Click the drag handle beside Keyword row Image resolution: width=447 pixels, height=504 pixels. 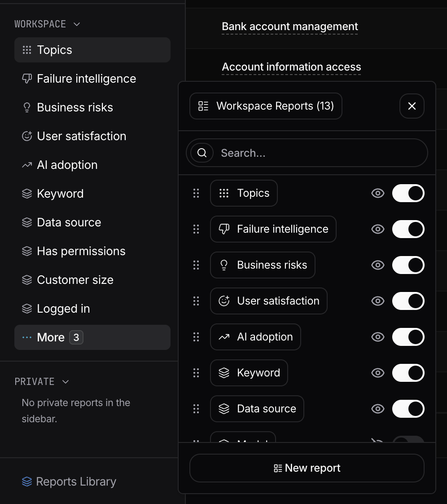point(196,373)
